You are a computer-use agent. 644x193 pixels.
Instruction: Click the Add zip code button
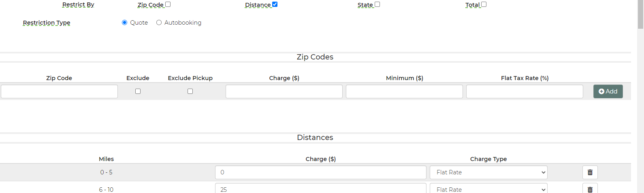point(608,91)
